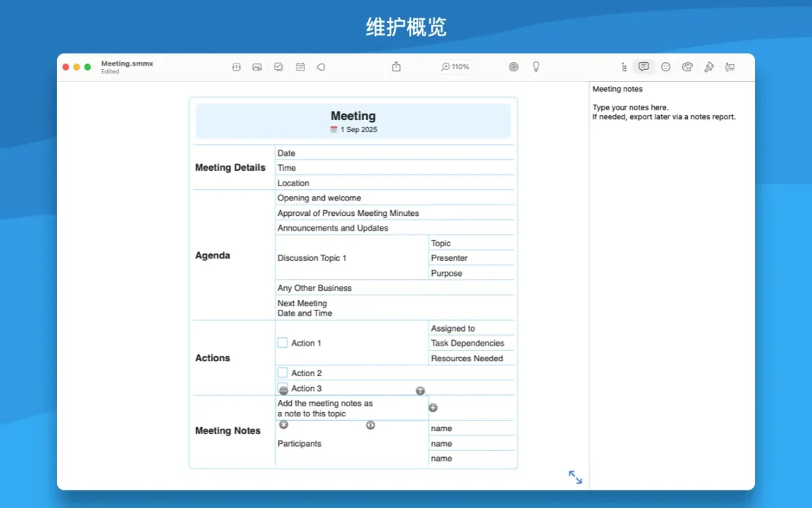
Task: Click the T text handle on selected topic
Action: [421, 391]
